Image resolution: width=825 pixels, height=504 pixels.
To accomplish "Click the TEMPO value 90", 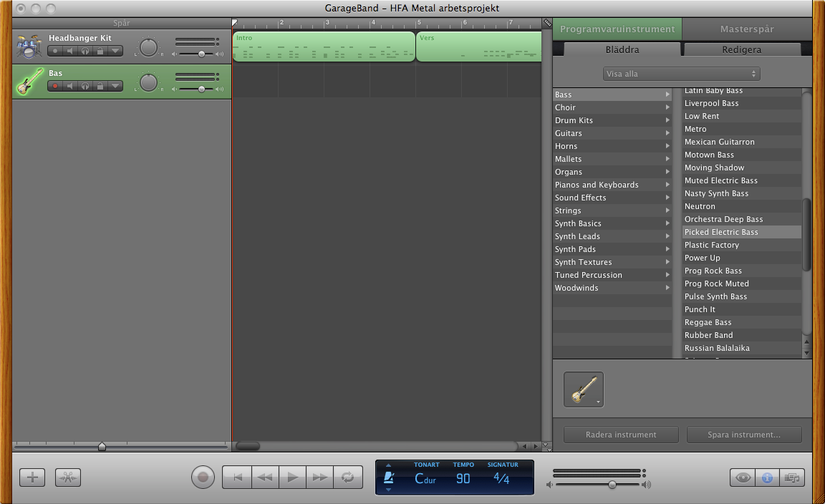I will coord(463,479).
